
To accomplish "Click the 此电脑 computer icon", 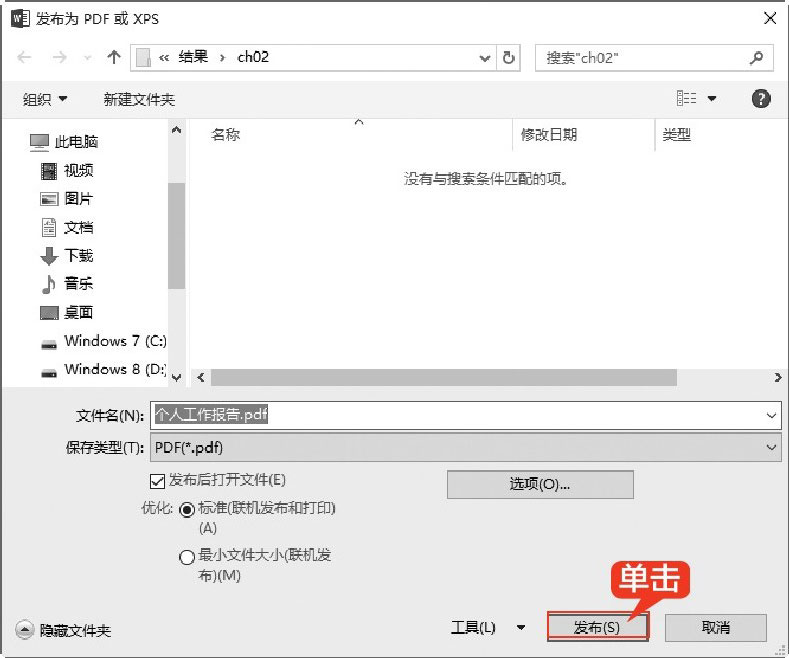I will (x=39, y=142).
